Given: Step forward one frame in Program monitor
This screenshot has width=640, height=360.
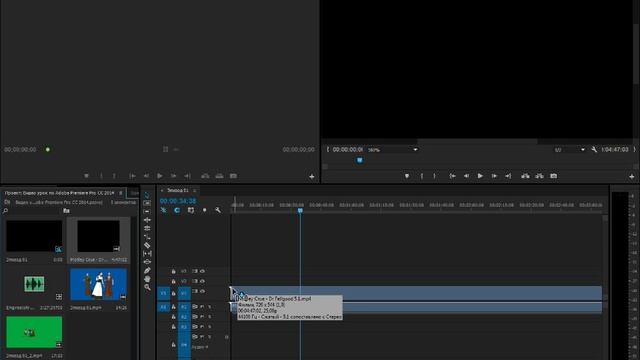Looking at the screenshot, I should [x=494, y=176].
